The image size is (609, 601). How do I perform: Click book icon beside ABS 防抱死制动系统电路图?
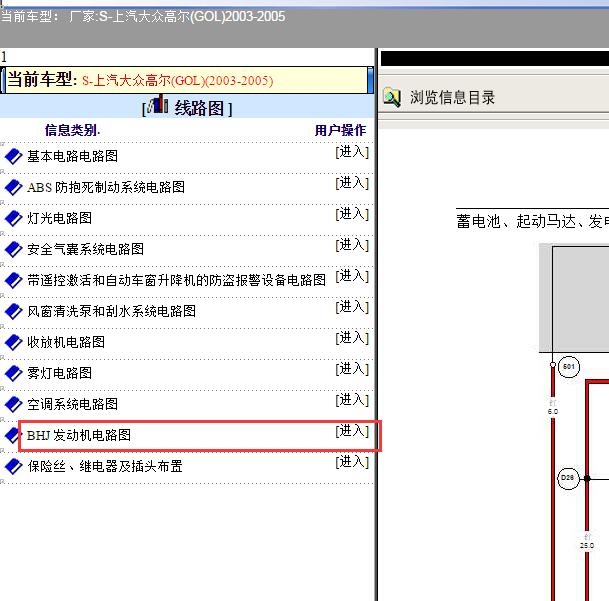tap(13, 188)
